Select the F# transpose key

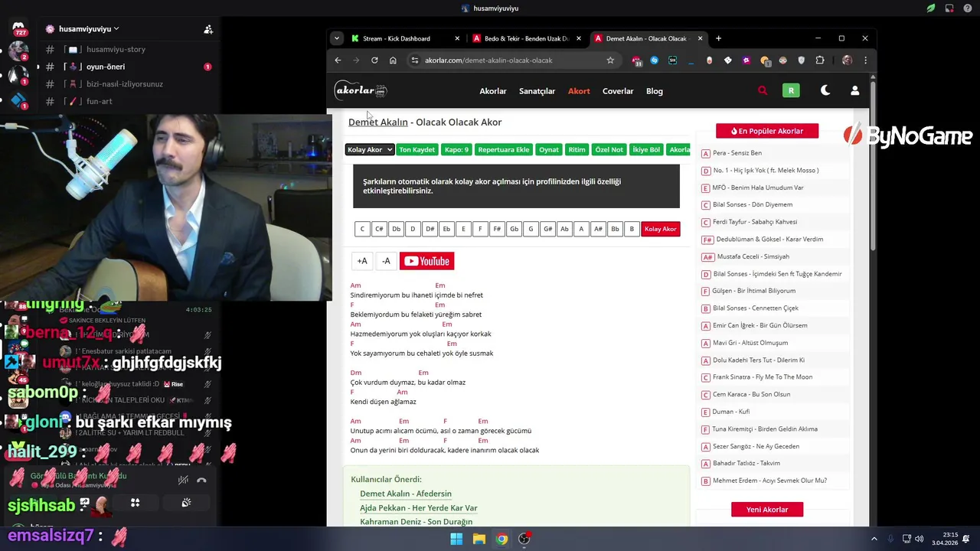coord(497,229)
